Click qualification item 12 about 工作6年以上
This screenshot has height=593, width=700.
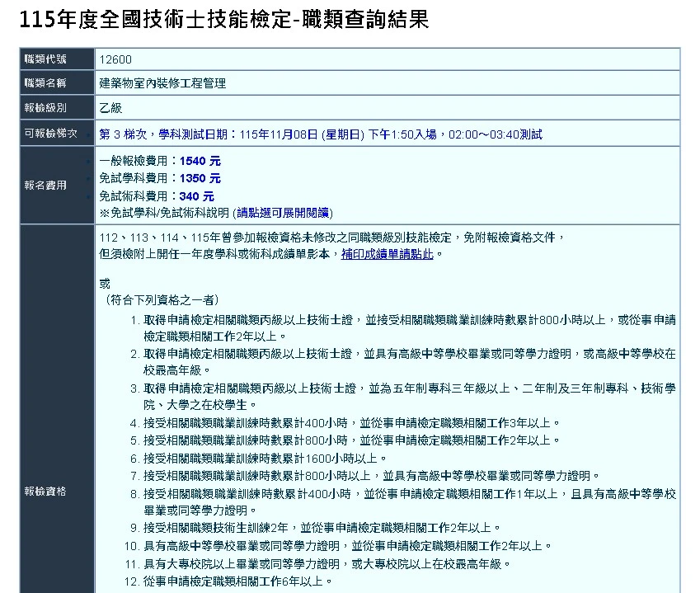point(238,581)
